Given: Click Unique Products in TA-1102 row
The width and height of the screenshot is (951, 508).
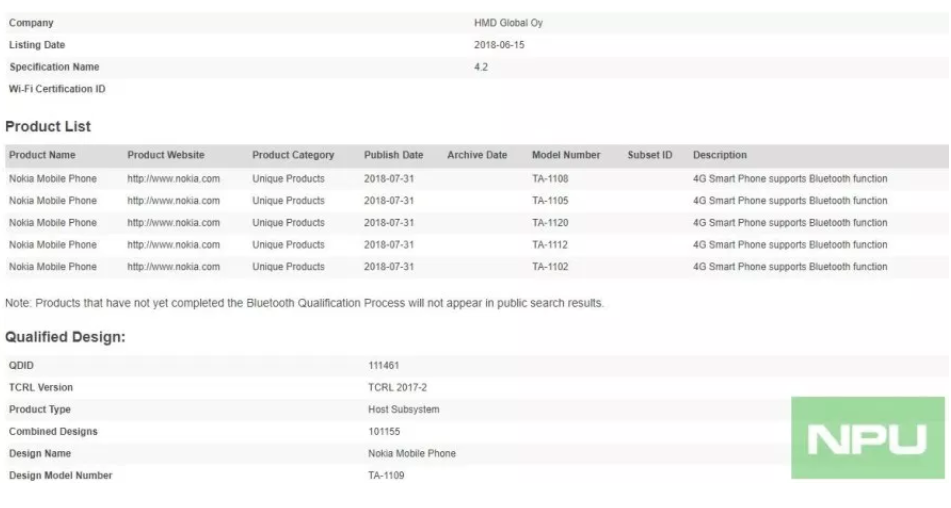Looking at the screenshot, I should 288,267.
